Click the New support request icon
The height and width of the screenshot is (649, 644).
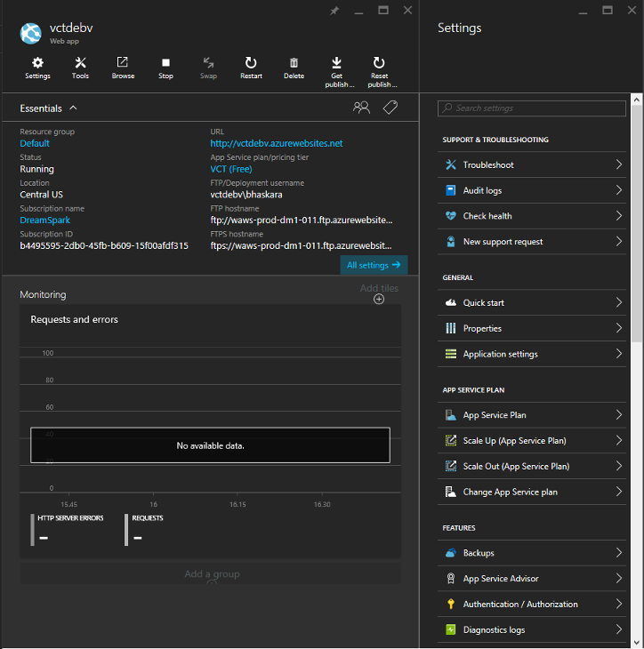click(x=451, y=242)
